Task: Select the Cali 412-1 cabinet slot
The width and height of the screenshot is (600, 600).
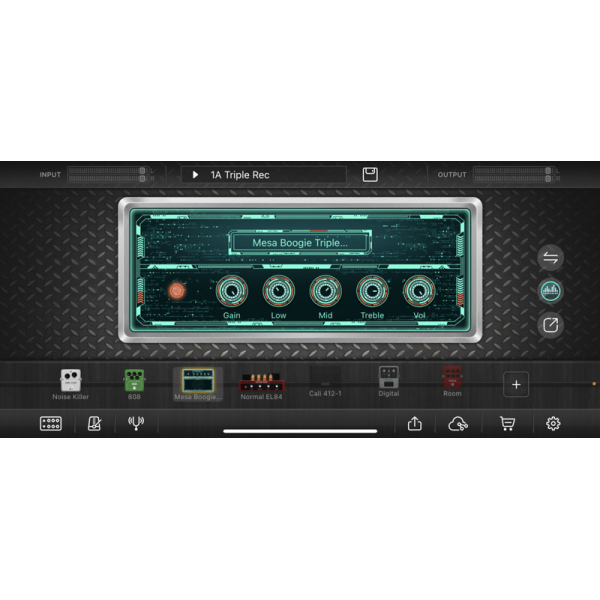Action: (324, 381)
